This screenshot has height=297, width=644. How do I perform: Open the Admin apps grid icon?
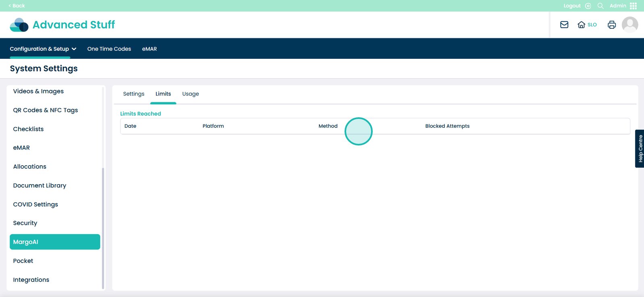633,6
